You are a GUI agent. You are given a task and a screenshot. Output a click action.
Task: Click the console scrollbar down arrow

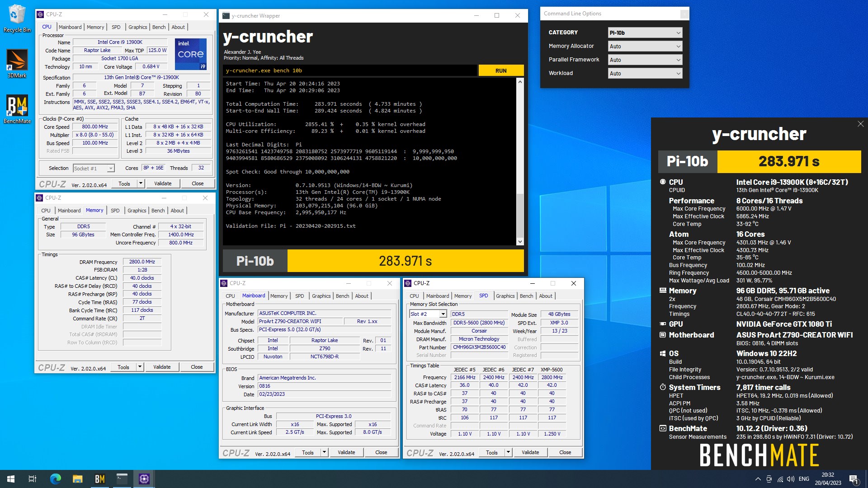[520, 242]
